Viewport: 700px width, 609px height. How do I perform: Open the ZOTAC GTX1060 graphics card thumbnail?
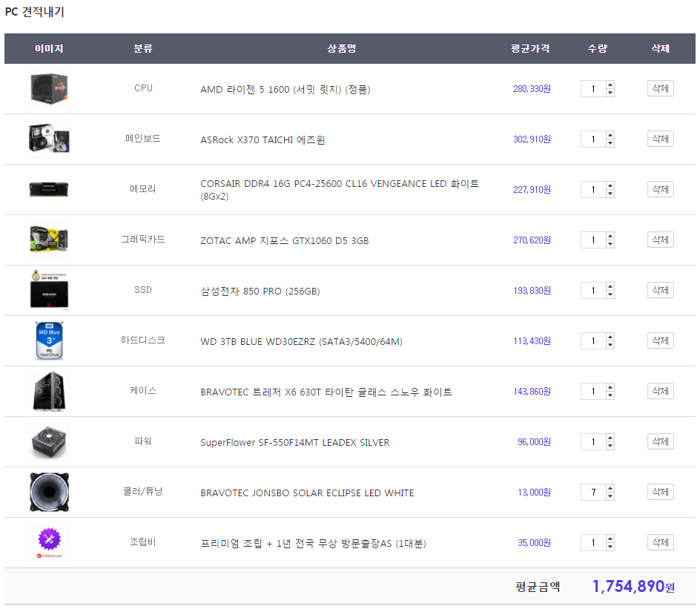[x=49, y=240]
